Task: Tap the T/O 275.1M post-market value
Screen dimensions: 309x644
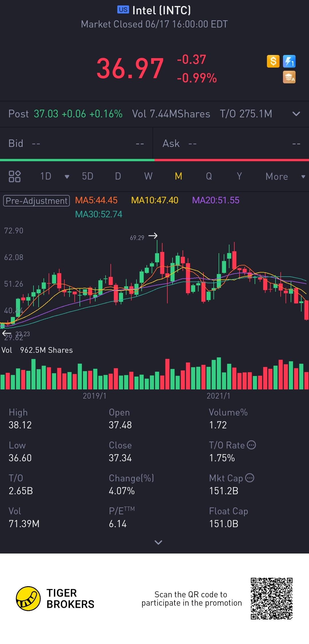Action: coord(246,114)
